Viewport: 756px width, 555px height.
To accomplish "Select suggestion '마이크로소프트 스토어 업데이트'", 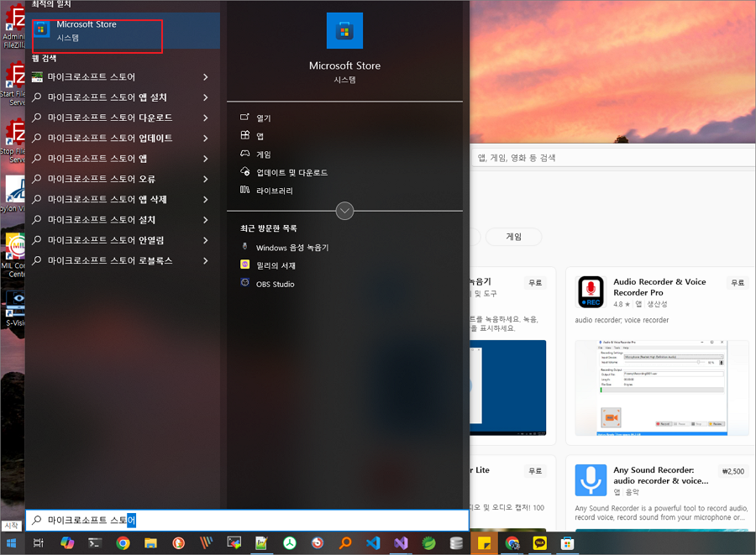I will pyautogui.click(x=110, y=138).
